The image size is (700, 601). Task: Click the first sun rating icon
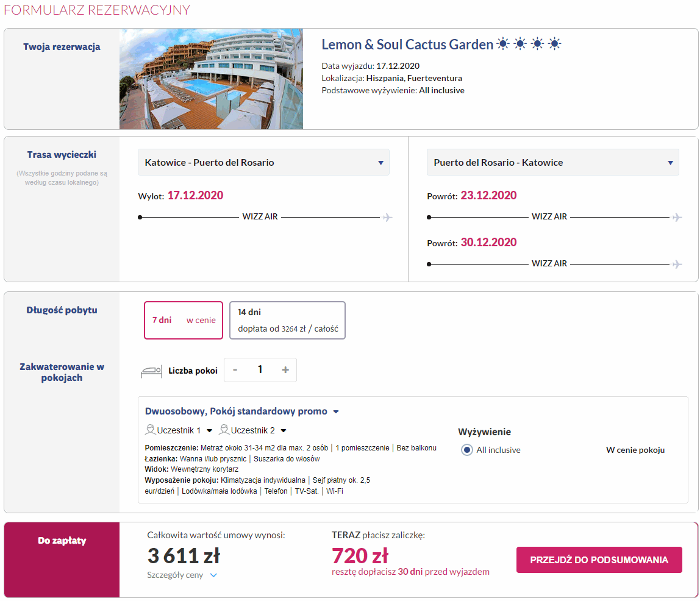click(x=503, y=44)
